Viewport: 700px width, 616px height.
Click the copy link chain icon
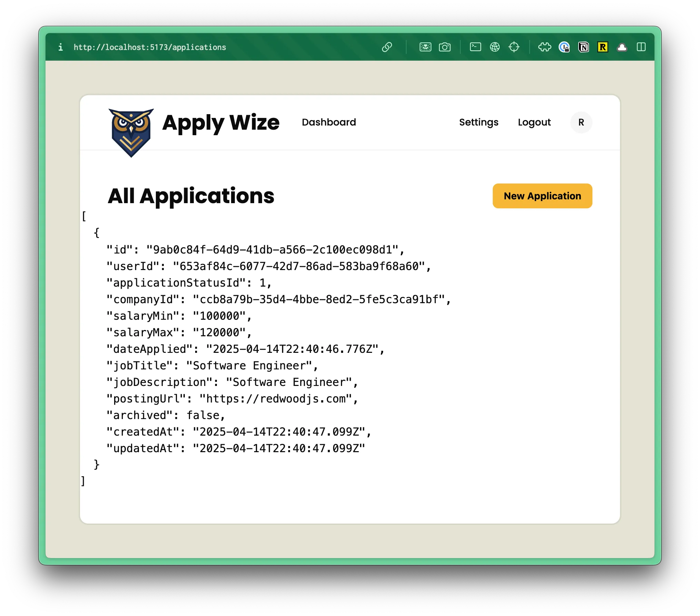[387, 47]
